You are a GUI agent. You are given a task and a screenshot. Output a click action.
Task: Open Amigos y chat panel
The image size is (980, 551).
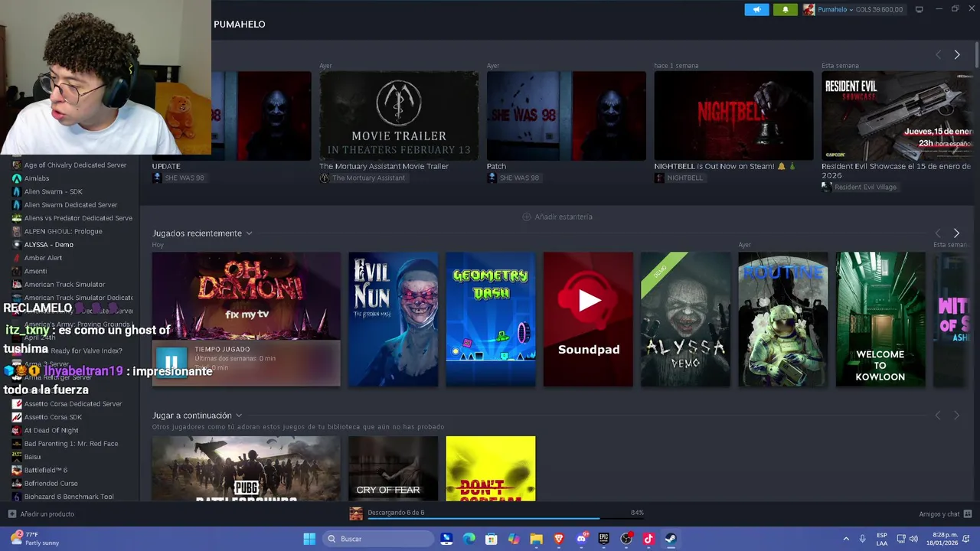click(945, 514)
